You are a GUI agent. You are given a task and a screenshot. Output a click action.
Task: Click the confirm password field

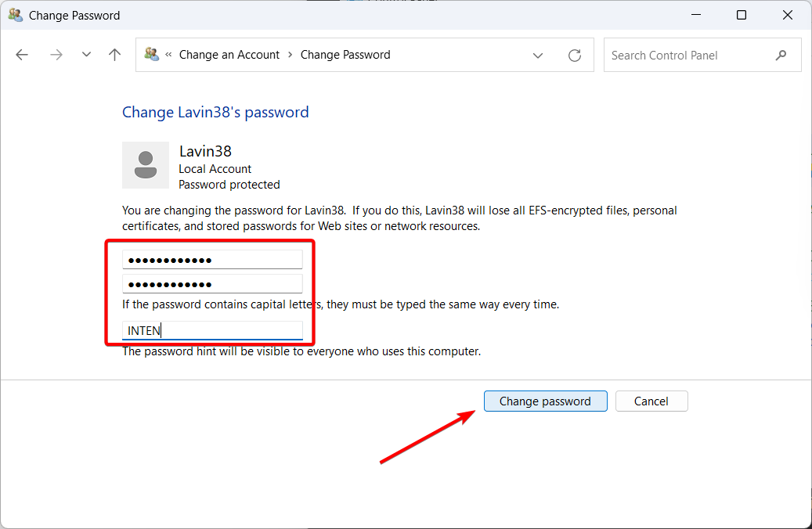tap(212, 284)
